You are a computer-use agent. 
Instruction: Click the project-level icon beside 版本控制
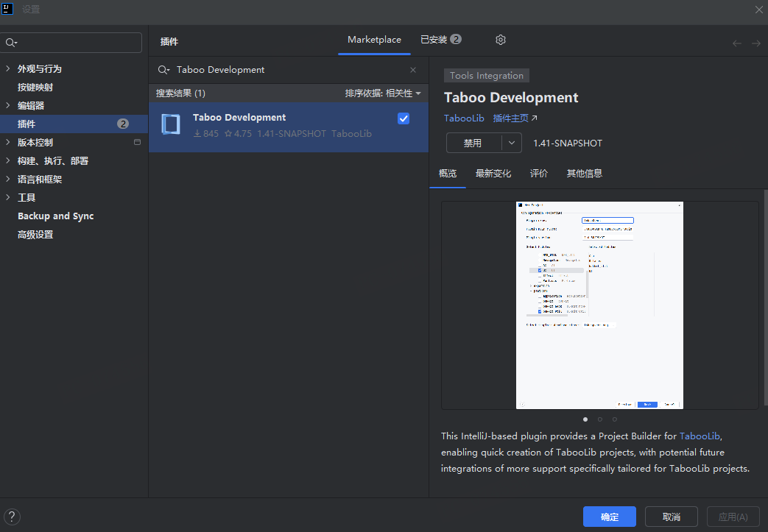coord(137,142)
